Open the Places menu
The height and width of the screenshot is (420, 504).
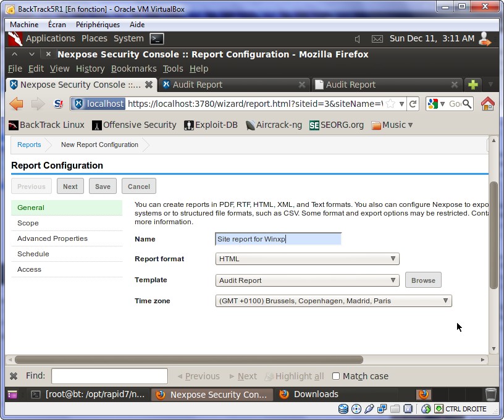[94, 38]
